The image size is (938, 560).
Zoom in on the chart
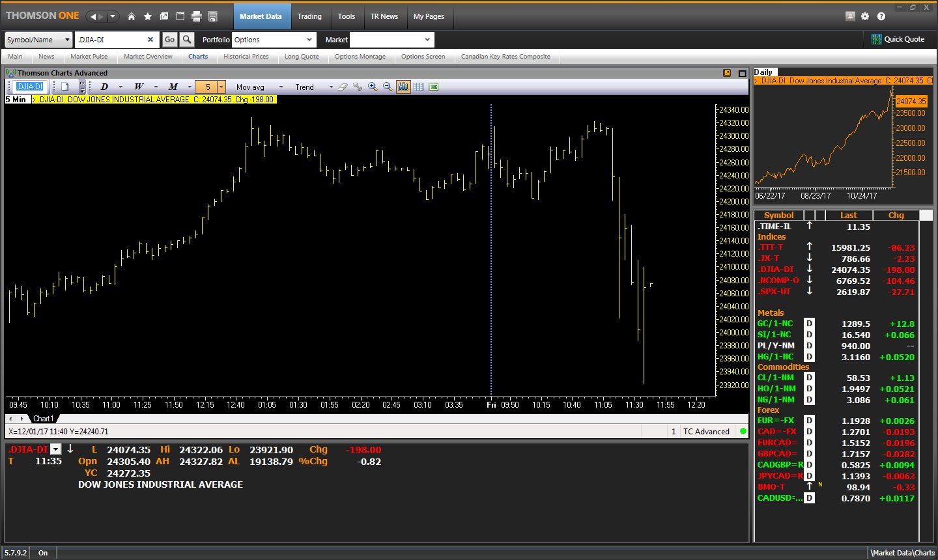point(373,87)
